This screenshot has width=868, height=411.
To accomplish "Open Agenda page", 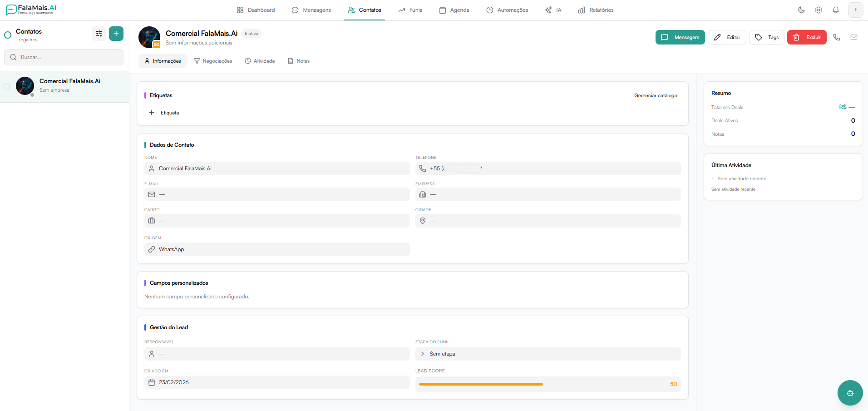I will tap(454, 10).
